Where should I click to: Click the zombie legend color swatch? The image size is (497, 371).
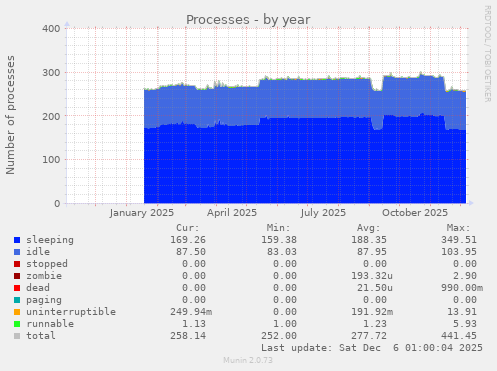(17, 276)
